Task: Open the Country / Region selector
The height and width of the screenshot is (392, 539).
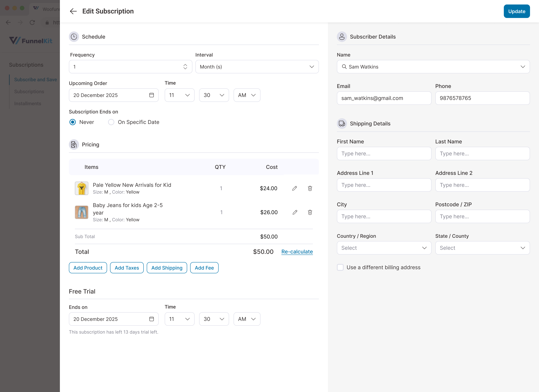Action: (384, 248)
